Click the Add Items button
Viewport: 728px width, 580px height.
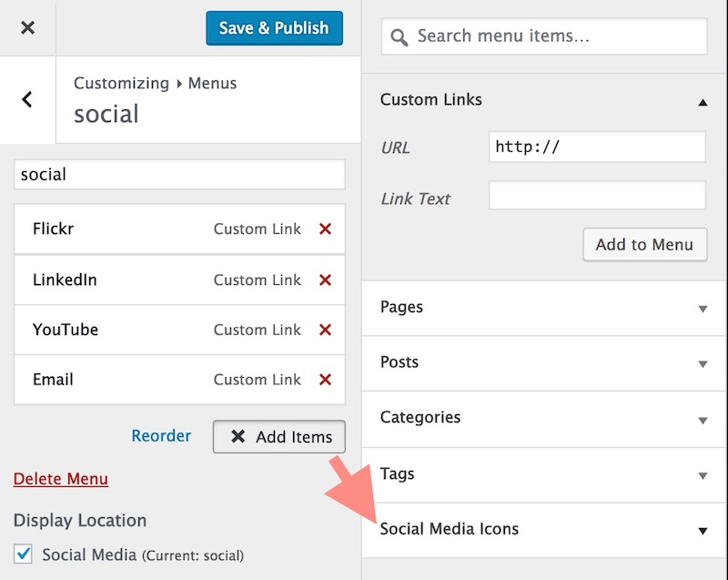pos(279,436)
